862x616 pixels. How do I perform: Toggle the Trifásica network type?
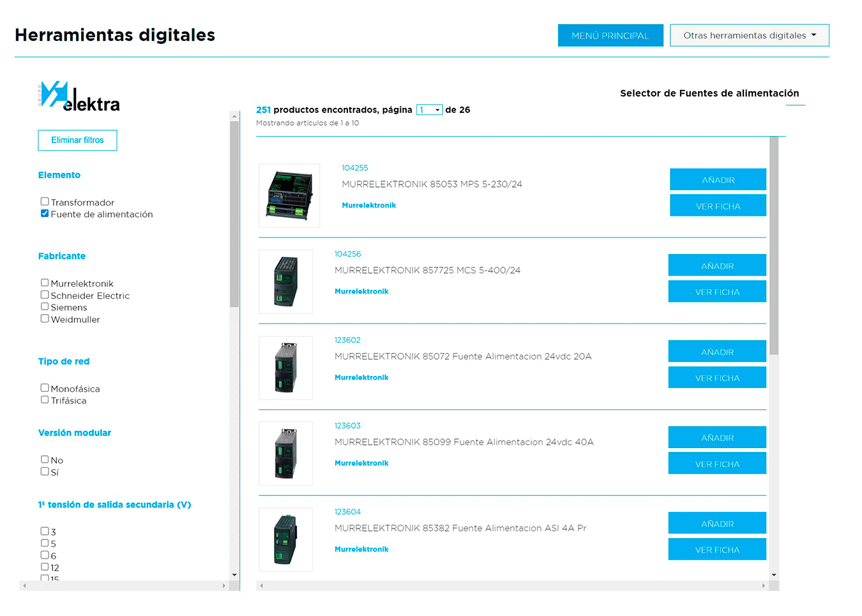(45, 400)
